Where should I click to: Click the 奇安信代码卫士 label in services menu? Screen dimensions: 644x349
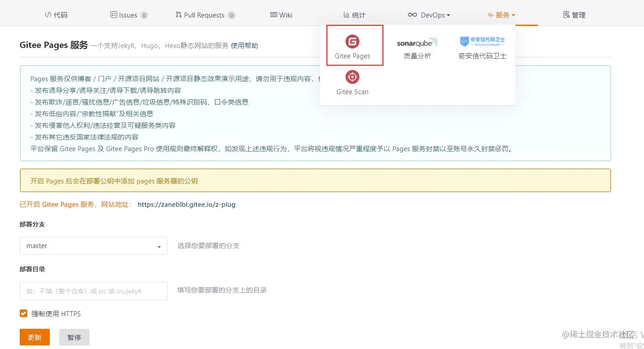click(482, 56)
